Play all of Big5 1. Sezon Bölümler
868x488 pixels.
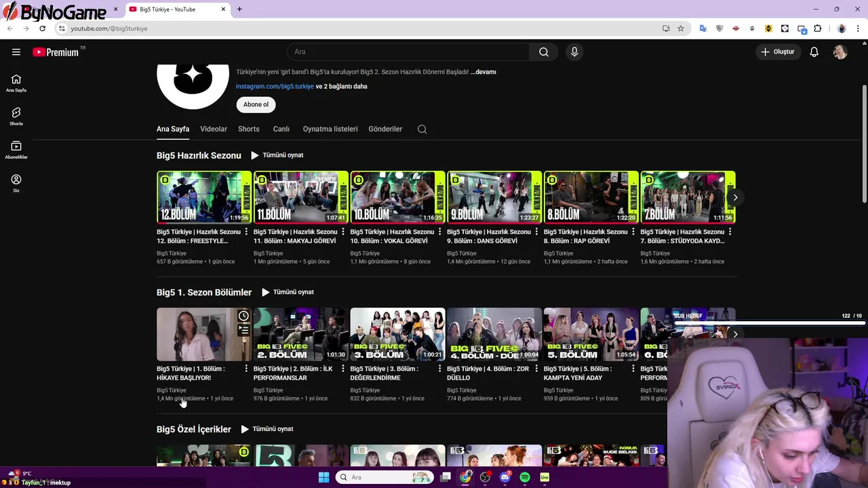click(288, 292)
